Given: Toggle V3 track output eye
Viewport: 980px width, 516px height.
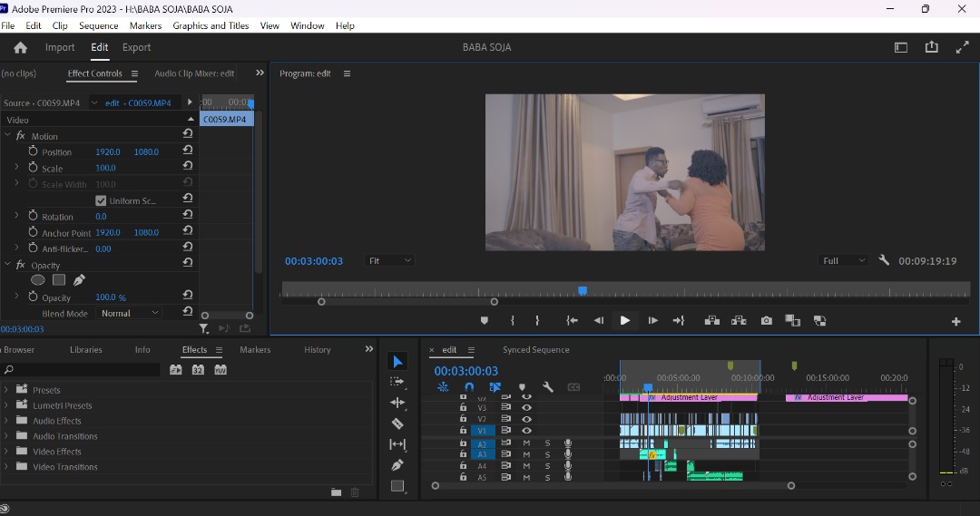Looking at the screenshot, I should tap(527, 407).
